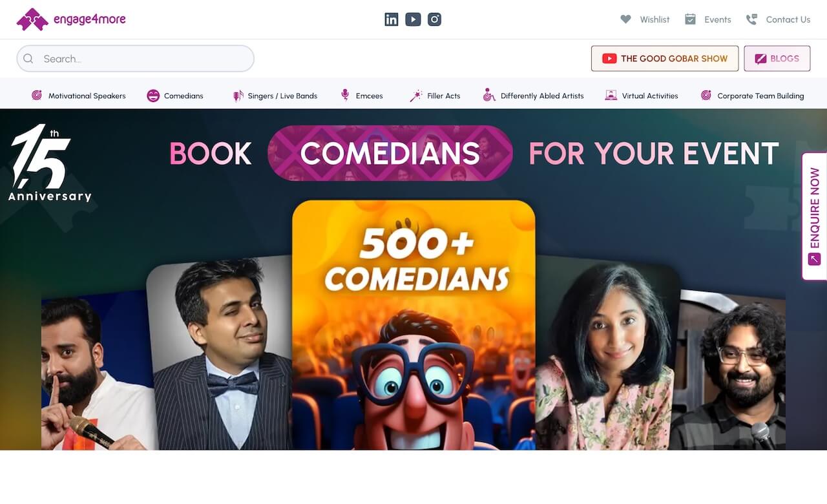Click the Events calendar icon

pyautogui.click(x=690, y=19)
